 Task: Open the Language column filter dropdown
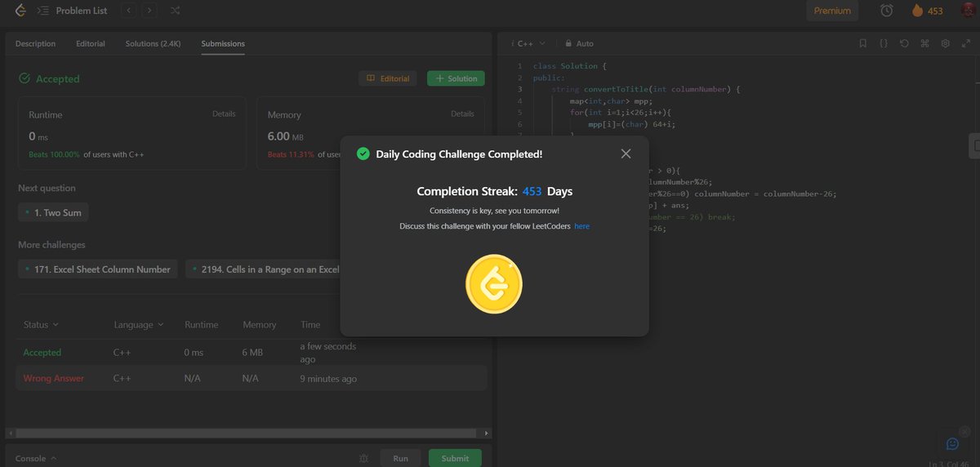pos(138,324)
